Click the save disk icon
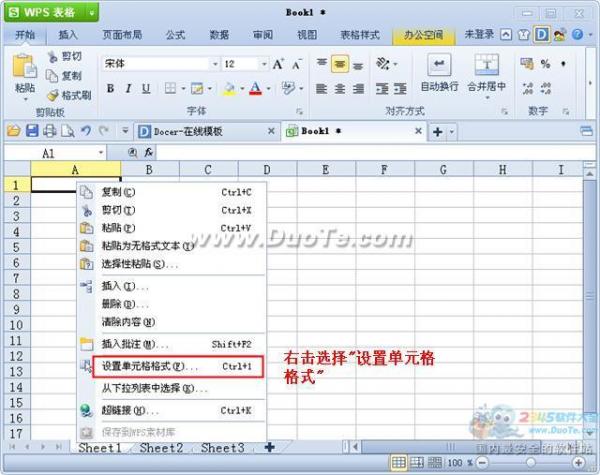Screen dimensions: 600x475 pos(32,131)
